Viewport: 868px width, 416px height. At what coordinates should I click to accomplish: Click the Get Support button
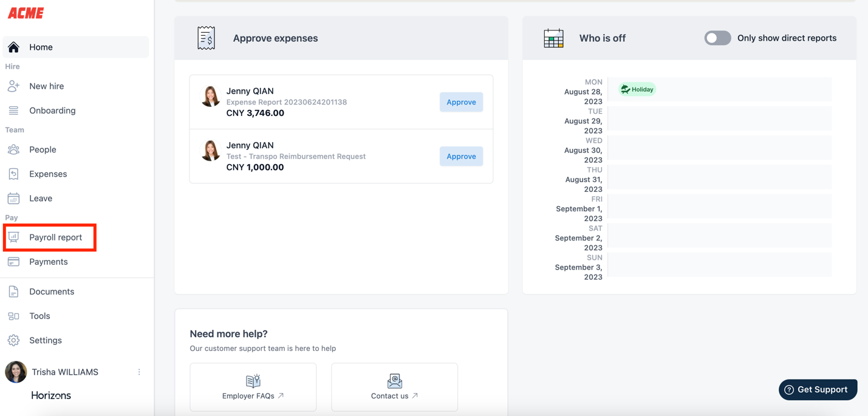coord(818,390)
